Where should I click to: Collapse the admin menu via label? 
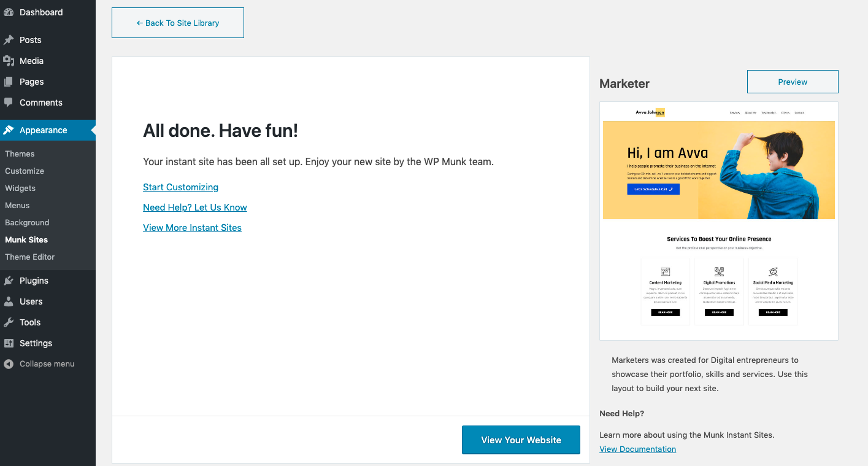coord(47,364)
